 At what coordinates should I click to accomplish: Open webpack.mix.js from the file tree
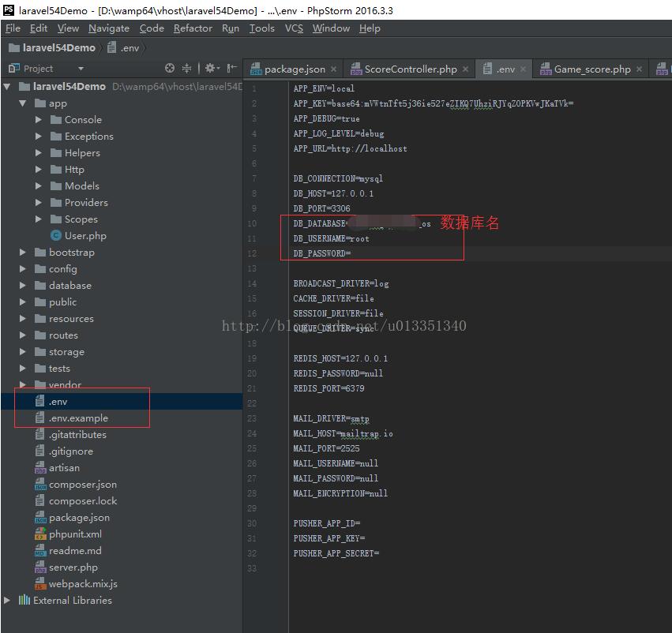[83, 584]
